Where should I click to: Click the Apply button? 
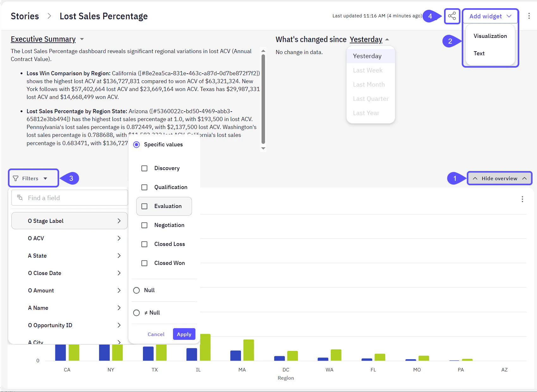coord(184,334)
